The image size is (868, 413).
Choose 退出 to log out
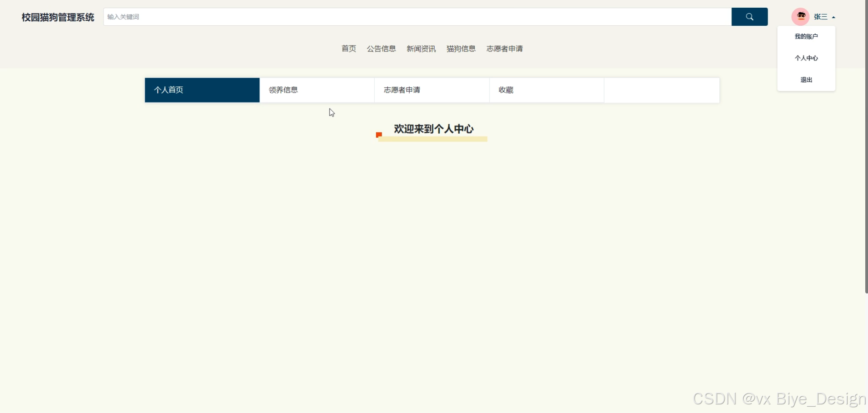806,80
